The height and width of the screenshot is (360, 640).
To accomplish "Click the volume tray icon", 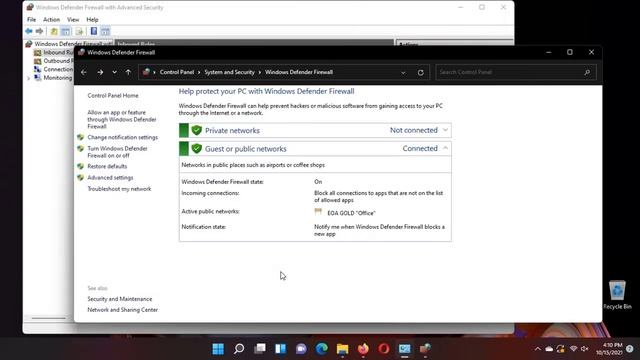I will click(x=584, y=349).
